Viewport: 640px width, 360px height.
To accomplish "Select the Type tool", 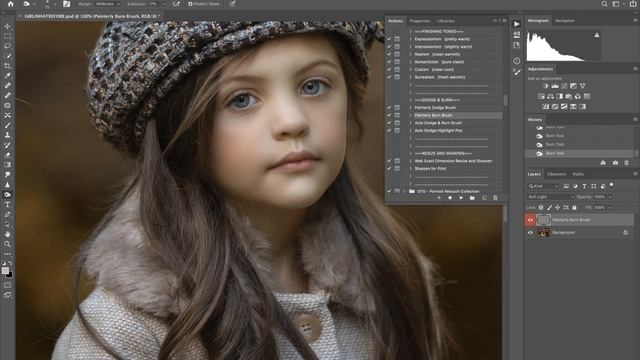I will (7, 204).
